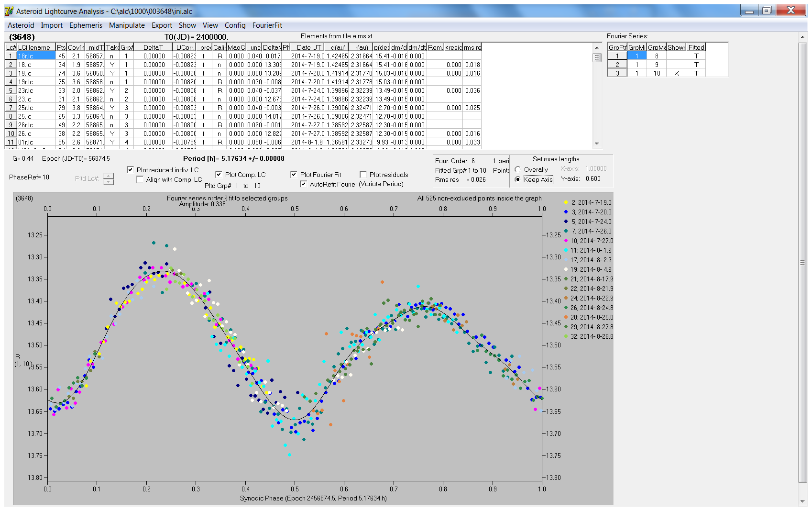Click the Date UT column header

pos(308,47)
